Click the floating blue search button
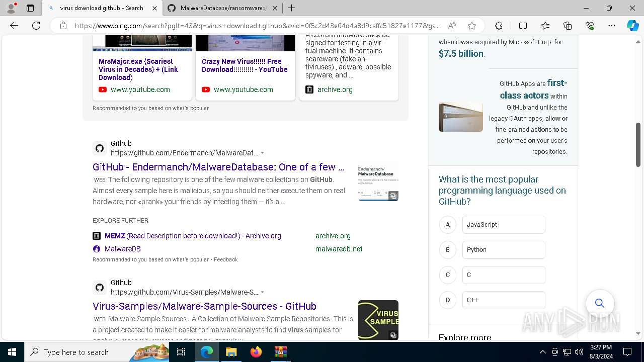This screenshot has height=362, width=644. click(600, 303)
